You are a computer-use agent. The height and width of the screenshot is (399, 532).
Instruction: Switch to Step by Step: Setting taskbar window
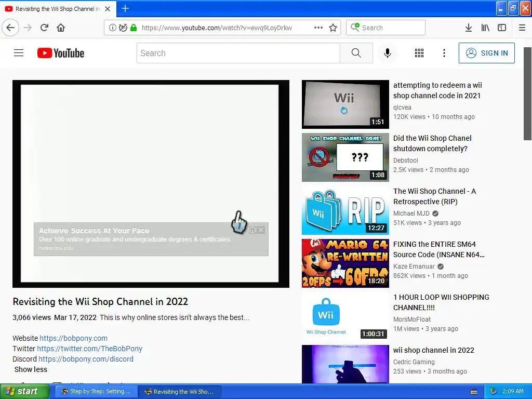point(96,392)
